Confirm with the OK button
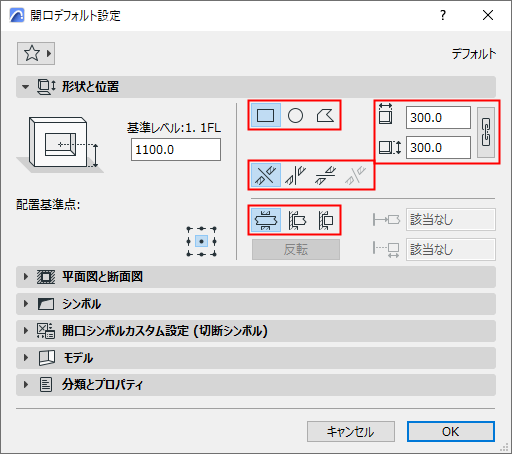512x454 pixels. [451, 432]
